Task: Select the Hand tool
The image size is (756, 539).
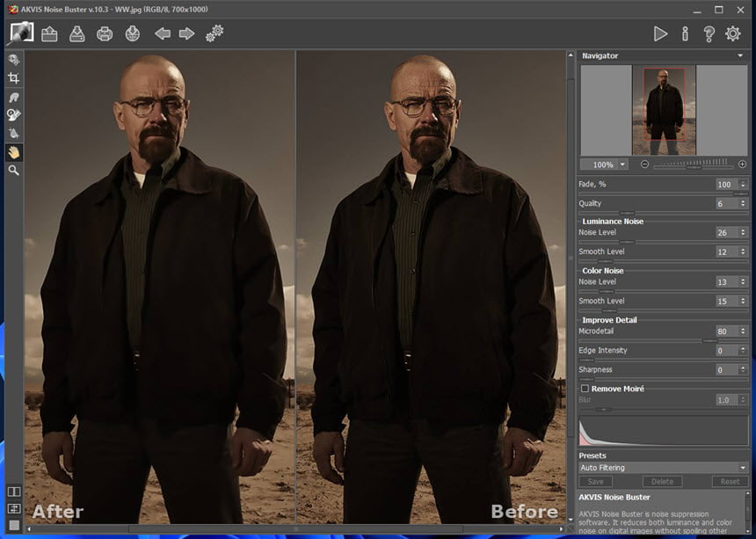Action: [x=13, y=152]
